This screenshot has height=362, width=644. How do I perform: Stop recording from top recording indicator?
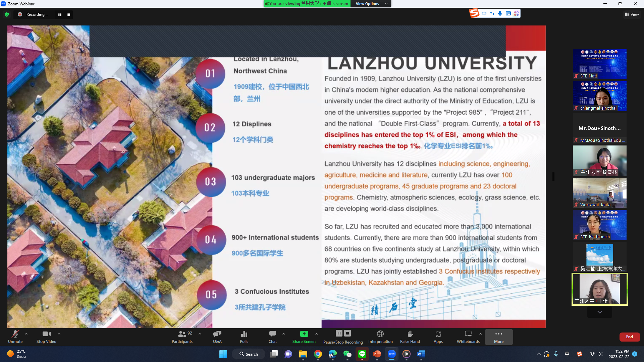69,14
